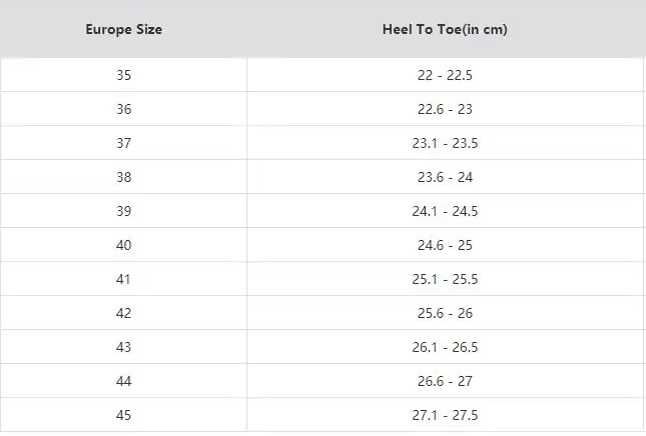Click the 22 - 22.5 measurement cell
The image size is (646, 436).
pos(444,75)
